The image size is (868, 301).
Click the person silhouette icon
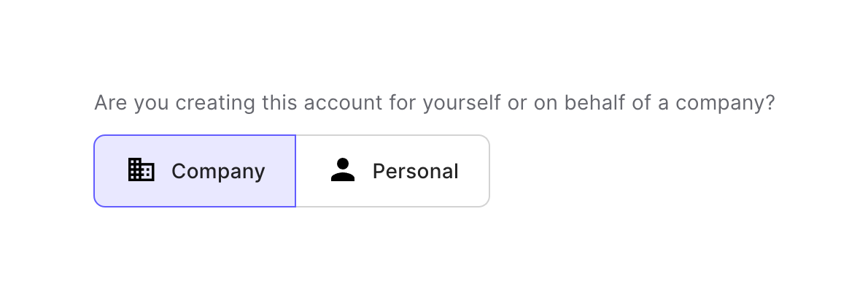pos(342,170)
